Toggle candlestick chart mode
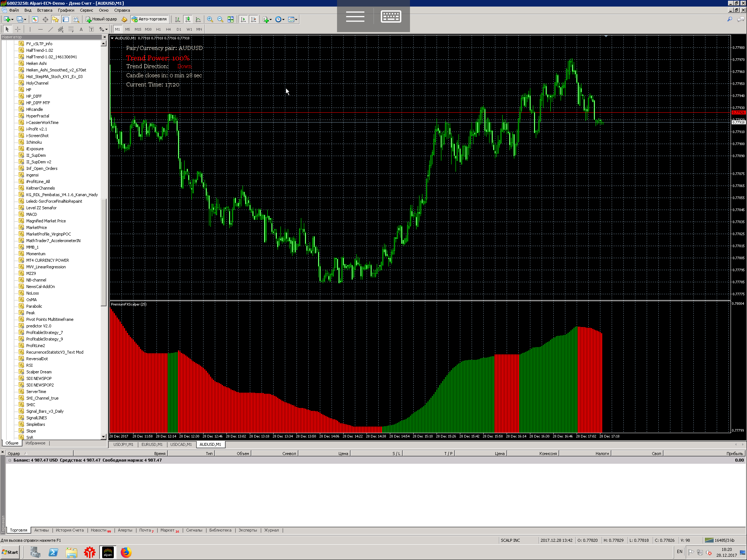The image size is (747, 560). tap(187, 19)
